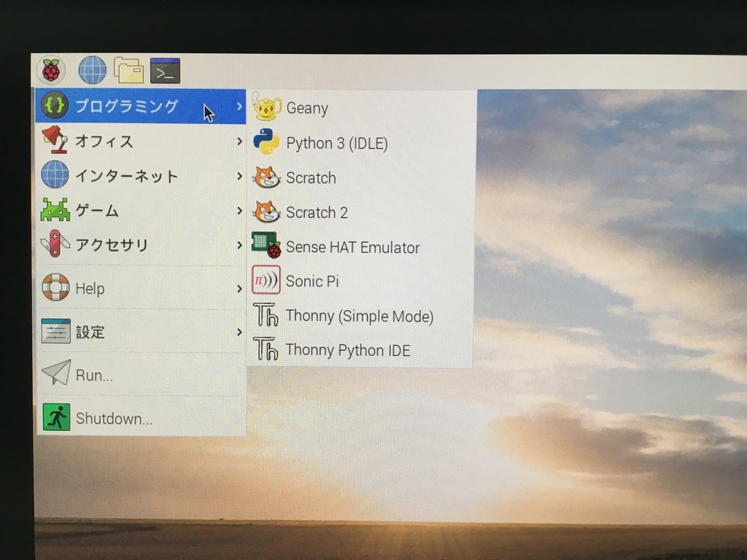Click the アクセサリ pocket knife icon
The image size is (747, 560).
(55, 244)
